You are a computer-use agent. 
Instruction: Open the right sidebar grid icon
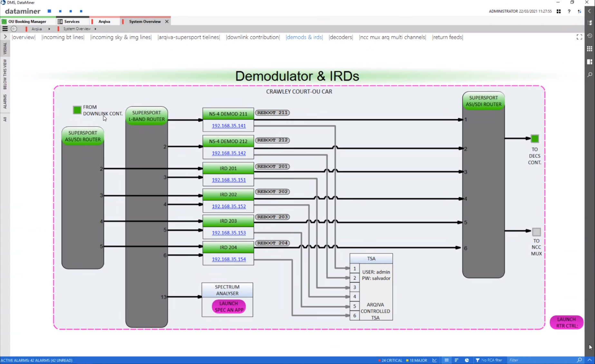(590, 49)
